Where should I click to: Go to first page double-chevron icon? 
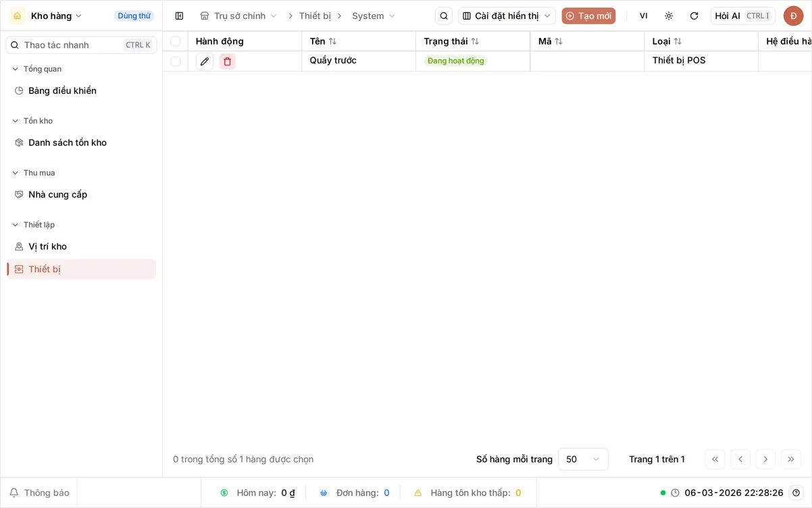[715, 459]
